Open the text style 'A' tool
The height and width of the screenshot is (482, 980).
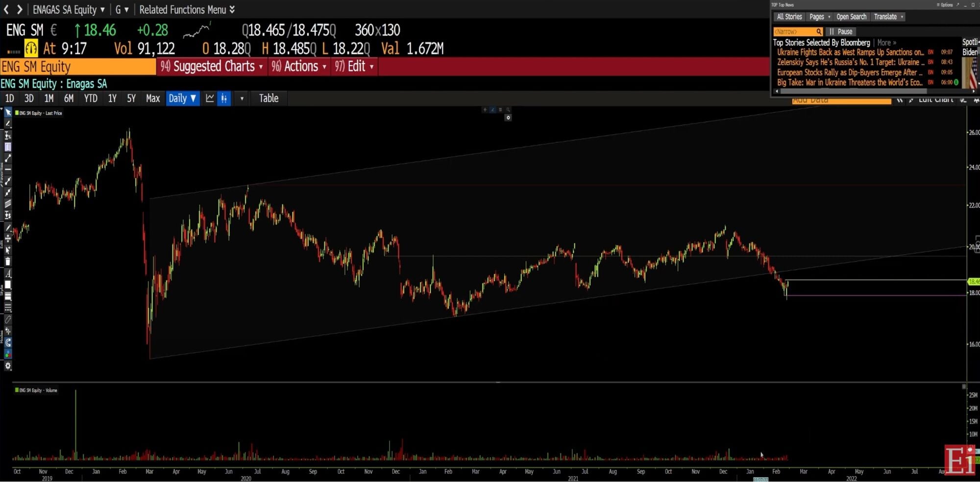tap(8, 273)
